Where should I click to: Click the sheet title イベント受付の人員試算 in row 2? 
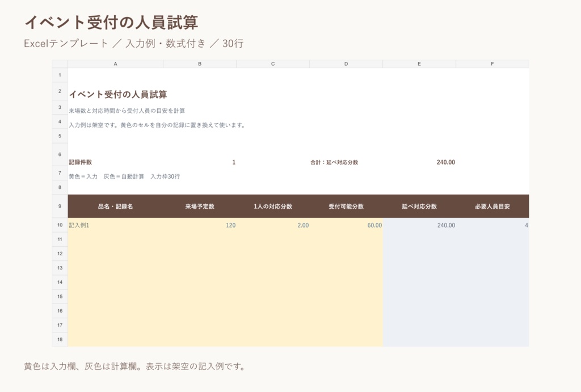coord(118,95)
